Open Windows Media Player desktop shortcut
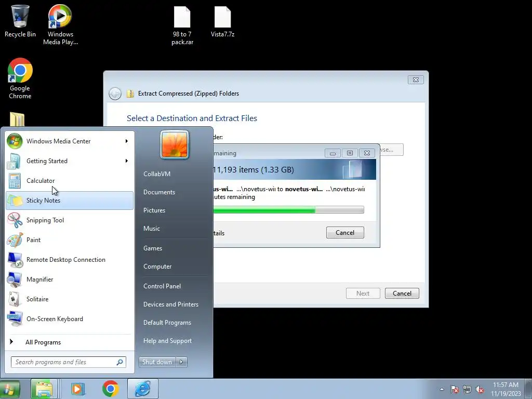Image resolution: width=532 pixels, height=399 pixels. (x=60, y=24)
